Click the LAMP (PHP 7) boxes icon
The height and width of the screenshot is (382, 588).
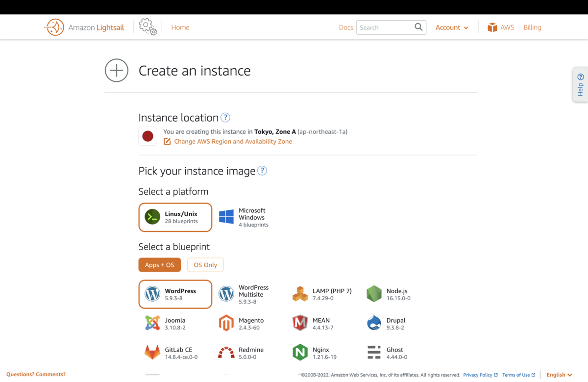click(300, 294)
